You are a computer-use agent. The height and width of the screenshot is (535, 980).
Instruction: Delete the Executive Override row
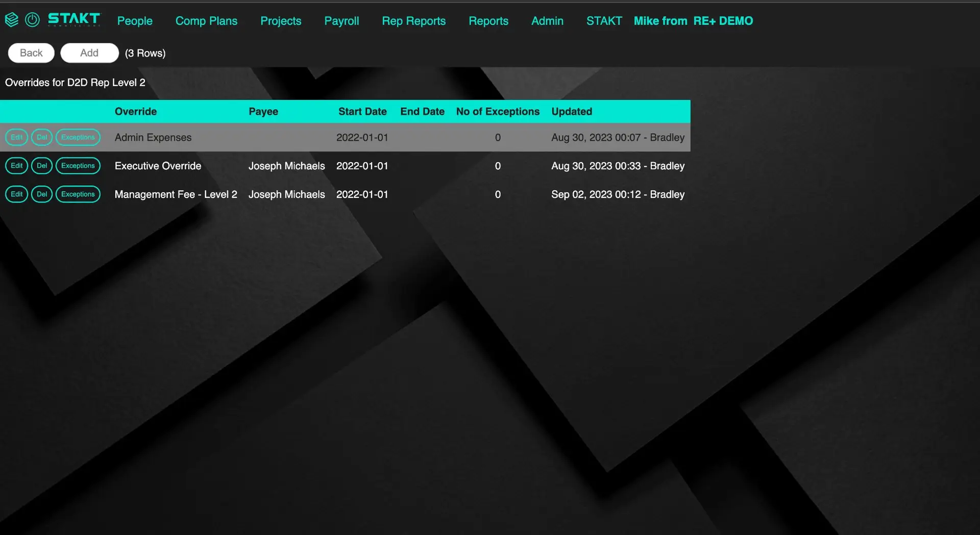coord(42,166)
